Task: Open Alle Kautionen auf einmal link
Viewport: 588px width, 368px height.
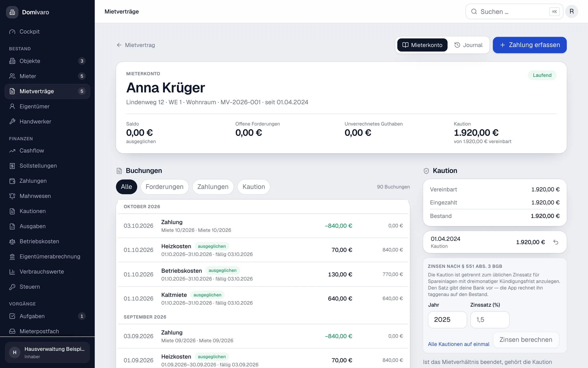Action: click(x=458, y=344)
